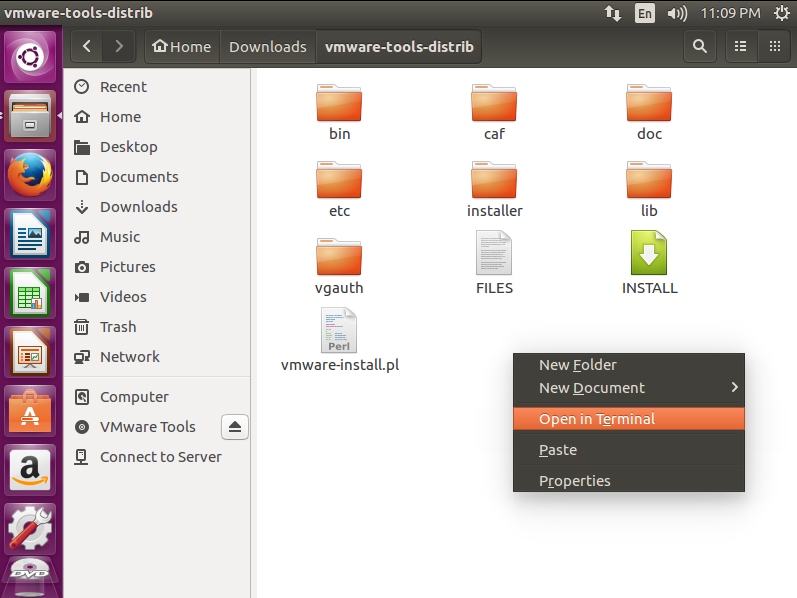
Task: Switch to icon grid view
Action: pyautogui.click(x=774, y=46)
